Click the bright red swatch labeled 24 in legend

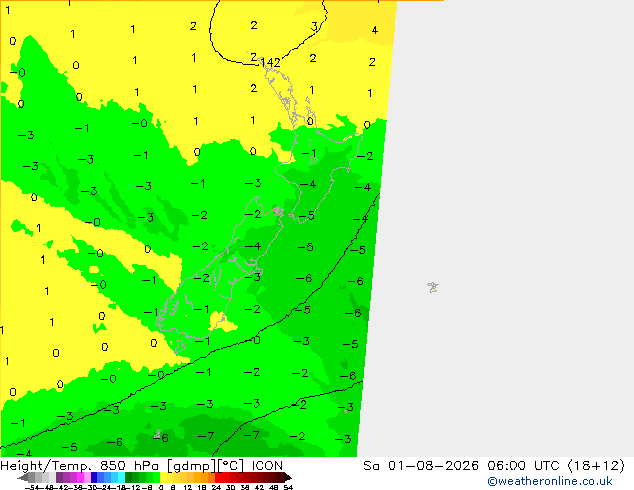click(x=218, y=477)
